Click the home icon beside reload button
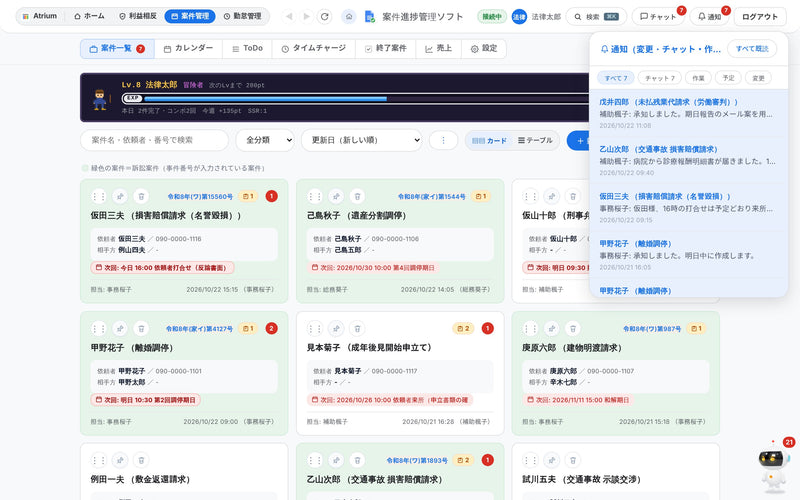This screenshot has width=800, height=500. (x=349, y=17)
